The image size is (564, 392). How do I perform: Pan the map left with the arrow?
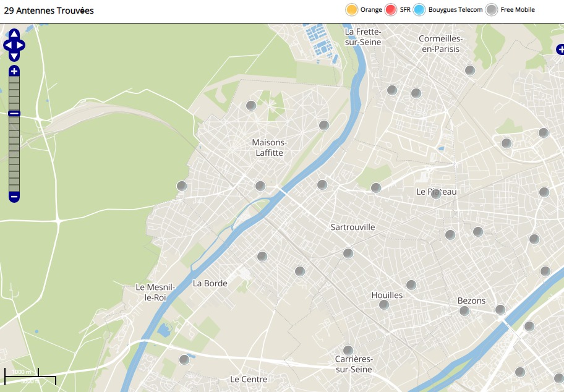pyautogui.click(x=7, y=45)
